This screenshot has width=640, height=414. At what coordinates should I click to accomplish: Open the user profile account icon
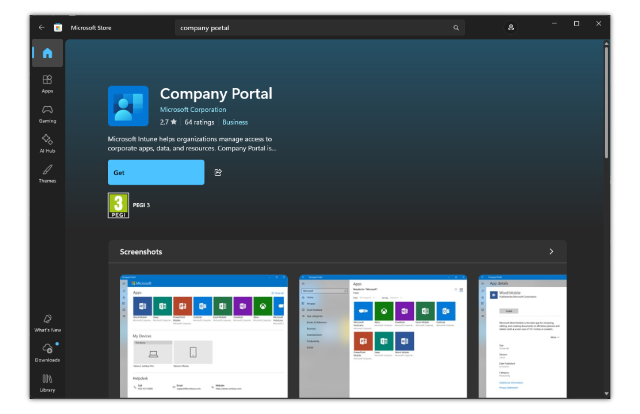(x=511, y=28)
